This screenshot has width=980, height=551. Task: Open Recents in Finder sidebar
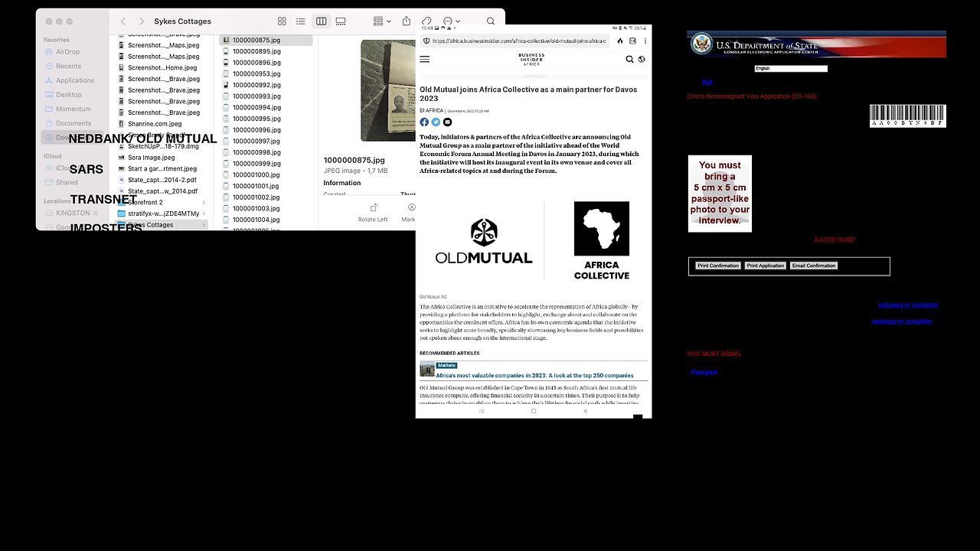pos(68,67)
